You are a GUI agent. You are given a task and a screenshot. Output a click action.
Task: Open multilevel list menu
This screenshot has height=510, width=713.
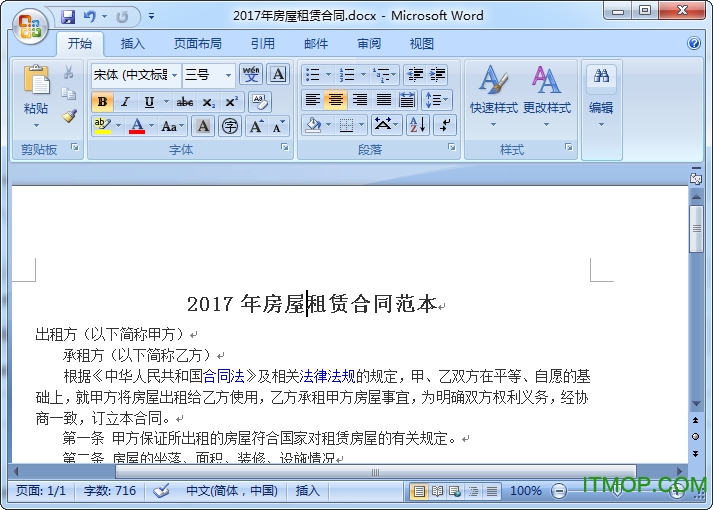tap(384, 75)
